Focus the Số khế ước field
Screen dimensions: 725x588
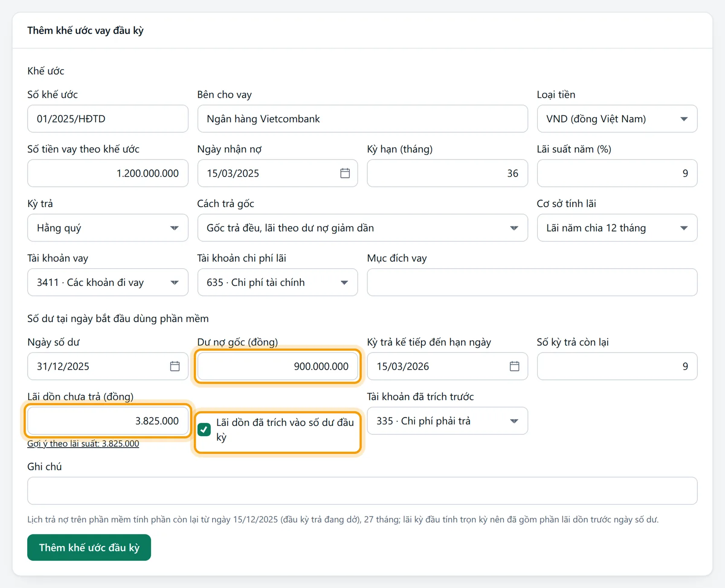click(x=108, y=119)
